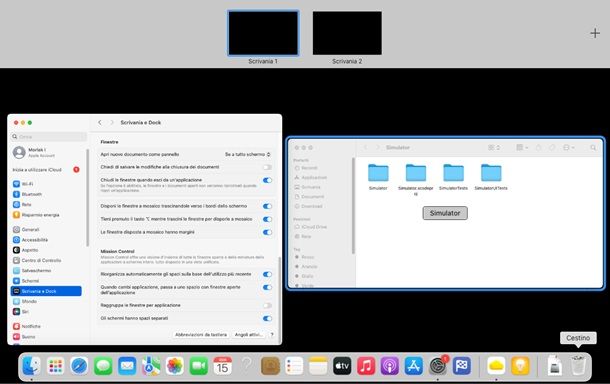
Task: Open Reminders app in the Dock
Action: [294, 366]
